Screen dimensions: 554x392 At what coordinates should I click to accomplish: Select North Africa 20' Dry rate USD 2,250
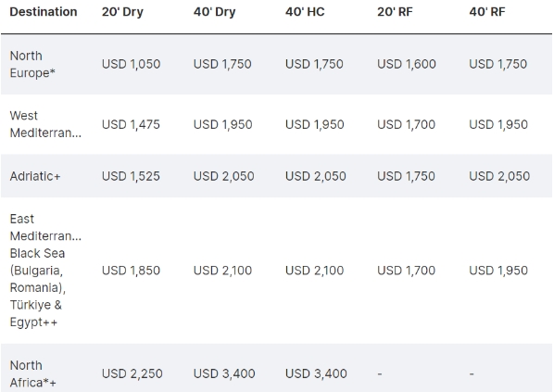[132, 373]
